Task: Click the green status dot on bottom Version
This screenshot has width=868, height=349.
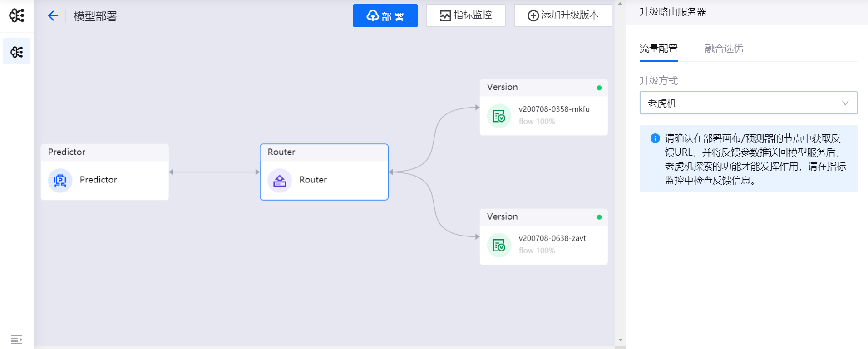Action: (599, 217)
